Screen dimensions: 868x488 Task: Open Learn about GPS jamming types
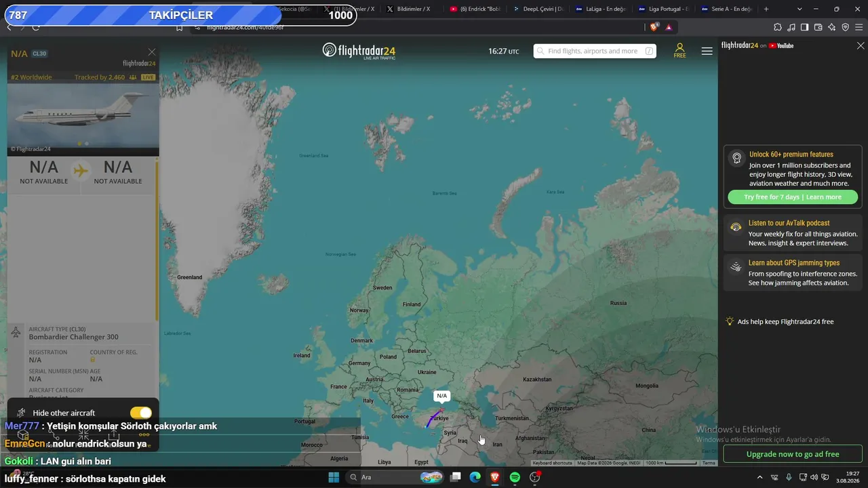(793, 272)
